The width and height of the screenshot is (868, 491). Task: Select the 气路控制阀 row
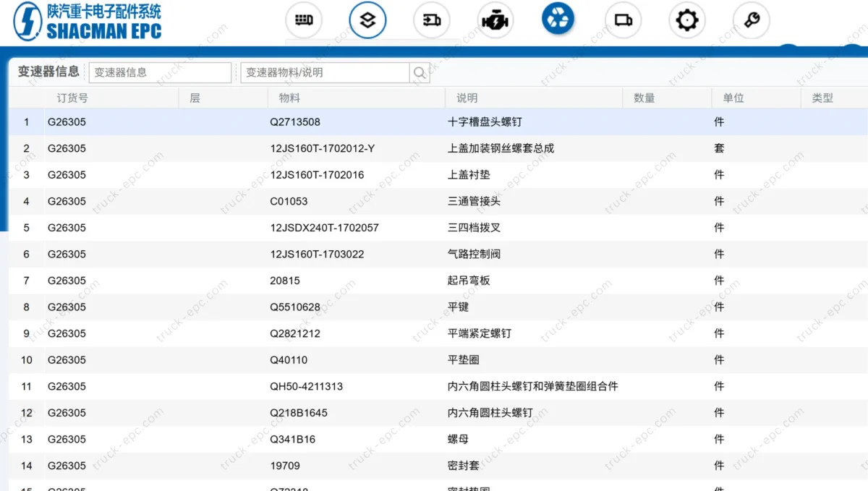(474, 254)
